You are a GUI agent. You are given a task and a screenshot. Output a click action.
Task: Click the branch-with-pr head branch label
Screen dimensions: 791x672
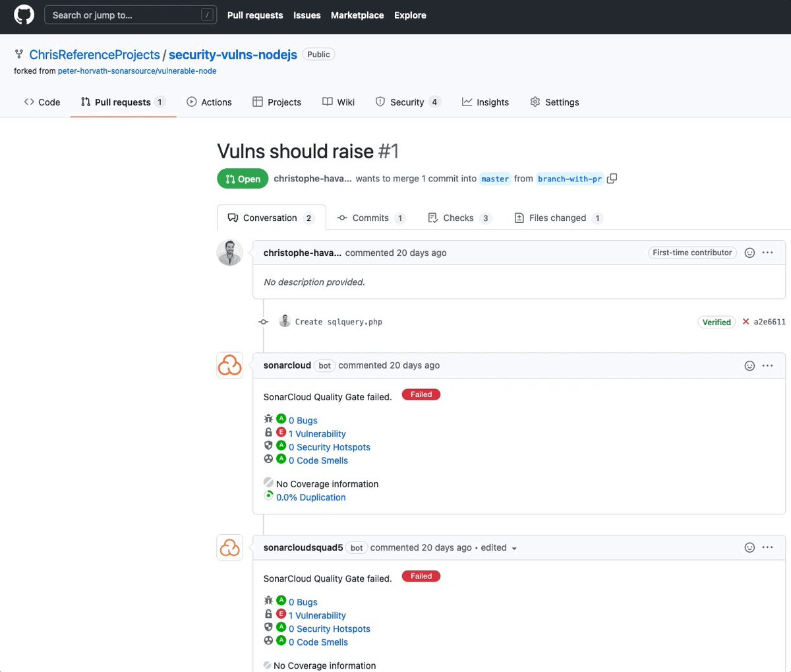tap(570, 179)
